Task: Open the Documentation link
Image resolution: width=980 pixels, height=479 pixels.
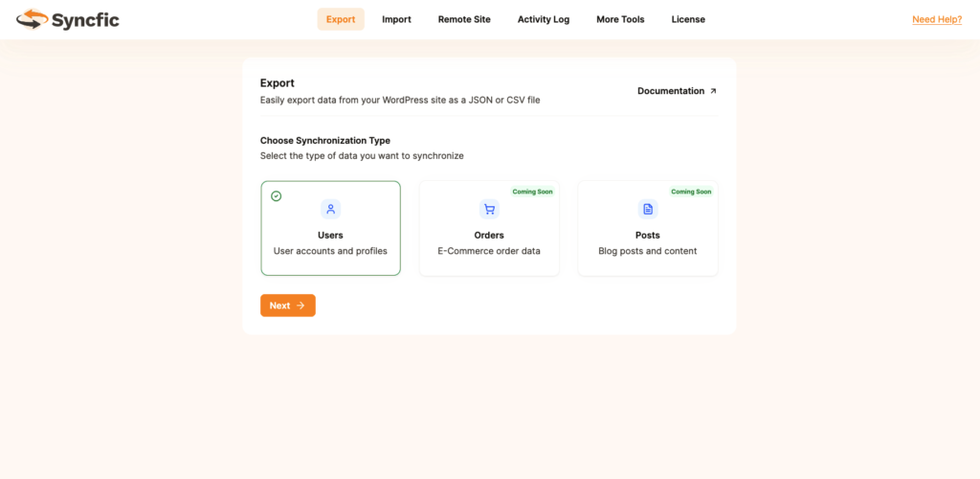Action: (671, 91)
